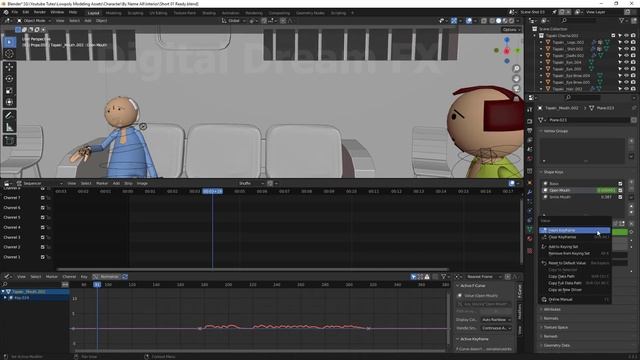
Task: Select the Select Box tool in the viewport toolbar
Action: point(9,42)
